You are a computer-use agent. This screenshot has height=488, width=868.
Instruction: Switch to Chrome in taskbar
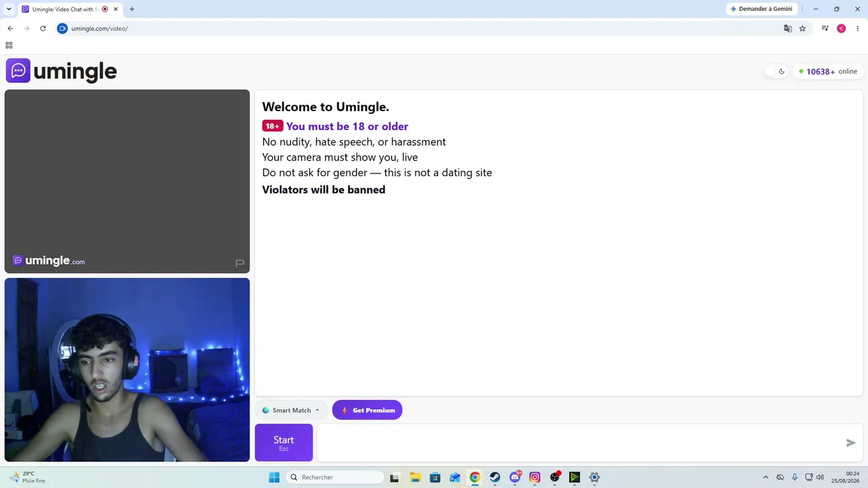pos(475,477)
